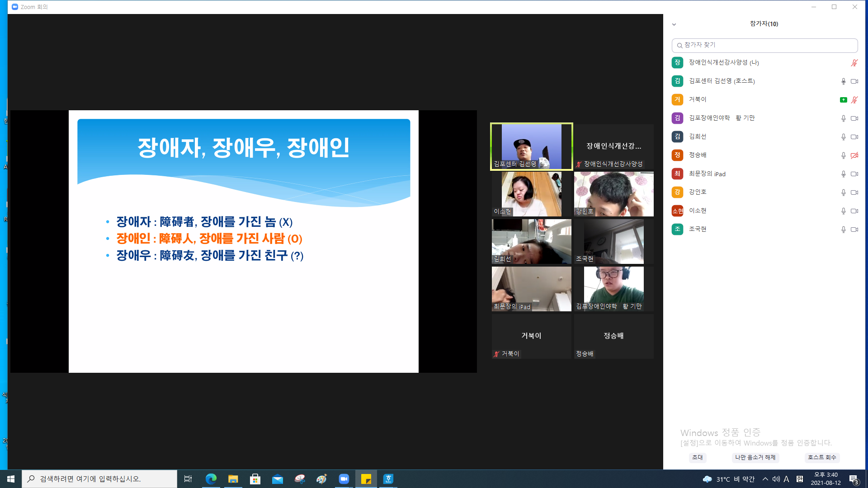
Task: Open Task View on taskbar
Action: click(x=188, y=479)
